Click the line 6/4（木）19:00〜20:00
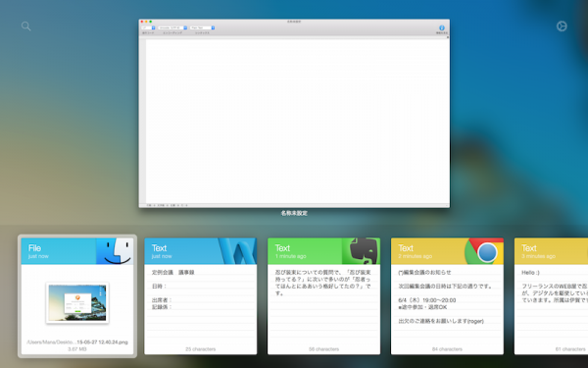 [427, 300]
